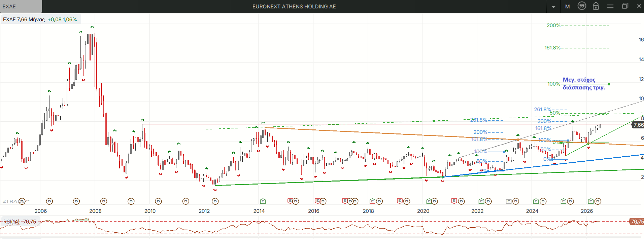Click the red 2019 earnings E marker
644x239 pixels.
point(400,201)
